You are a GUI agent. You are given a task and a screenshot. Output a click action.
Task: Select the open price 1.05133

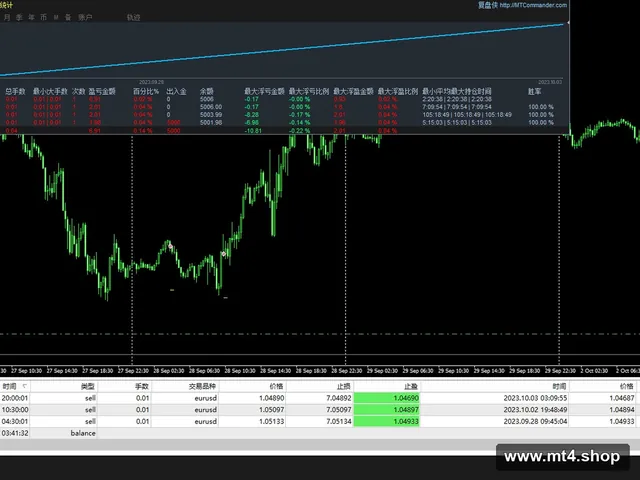pos(271,421)
